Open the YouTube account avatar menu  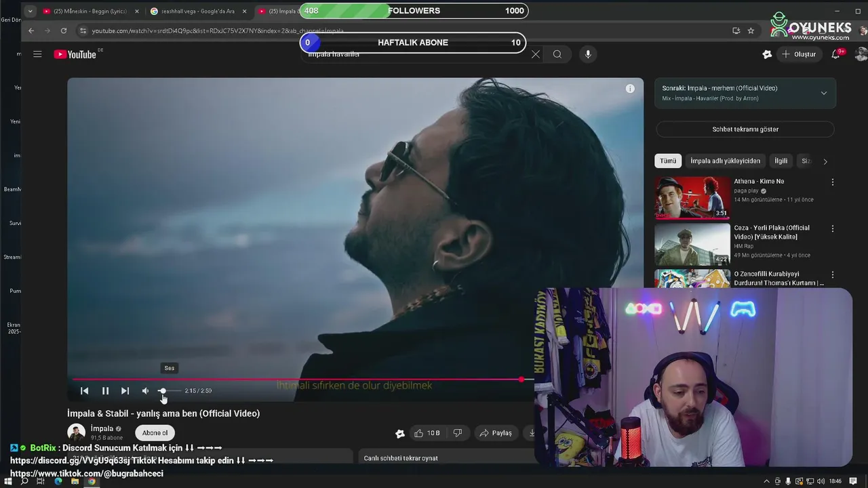(861, 54)
